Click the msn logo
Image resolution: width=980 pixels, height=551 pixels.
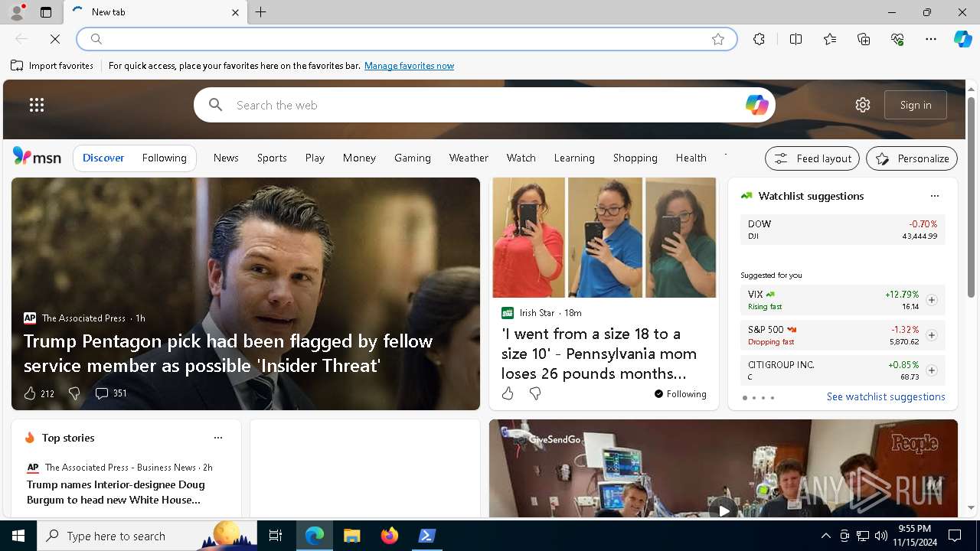click(x=37, y=157)
